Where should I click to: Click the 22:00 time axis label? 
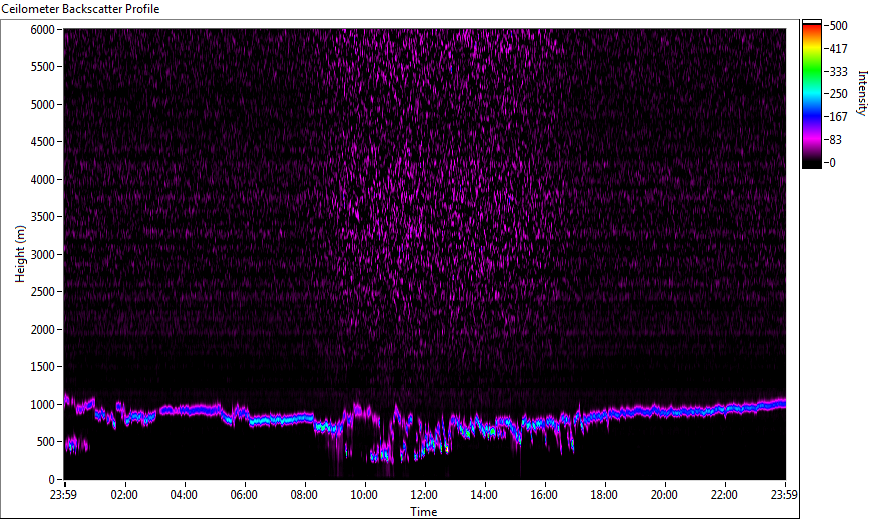(724, 495)
